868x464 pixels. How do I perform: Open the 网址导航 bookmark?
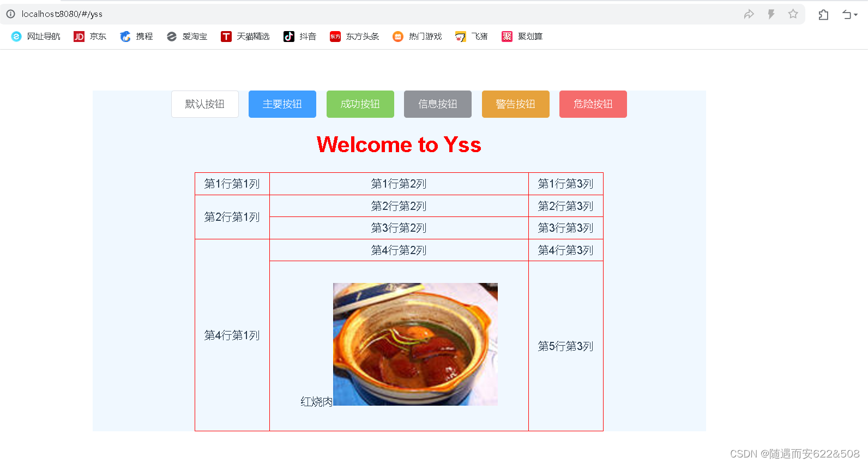[x=36, y=37]
